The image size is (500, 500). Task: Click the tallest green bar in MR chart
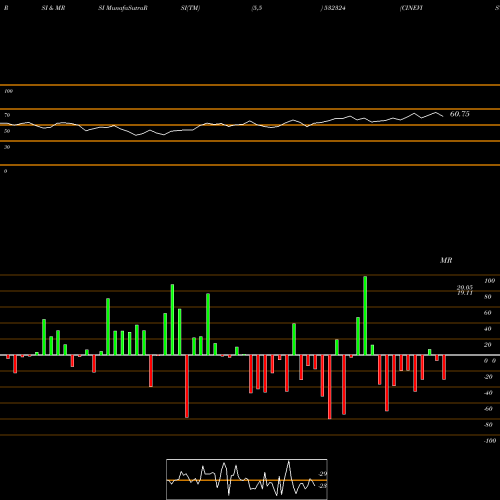pos(365,316)
